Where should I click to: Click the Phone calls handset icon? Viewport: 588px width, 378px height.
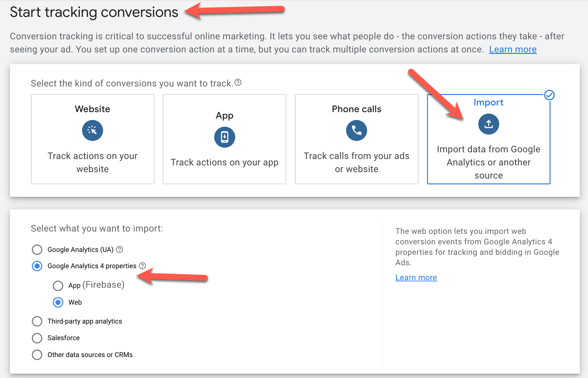click(x=356, y=130)
